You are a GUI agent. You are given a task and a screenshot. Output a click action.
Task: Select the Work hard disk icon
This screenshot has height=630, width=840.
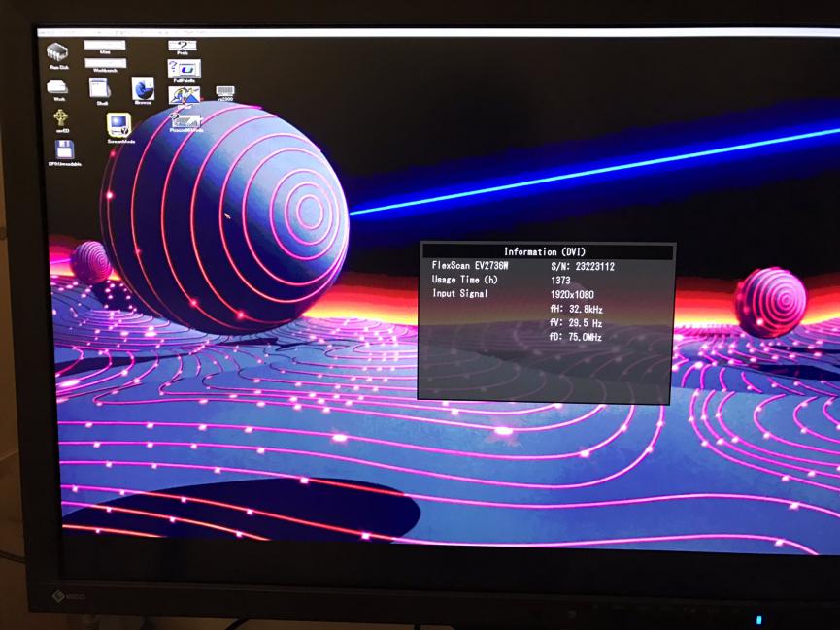point(58,87)
